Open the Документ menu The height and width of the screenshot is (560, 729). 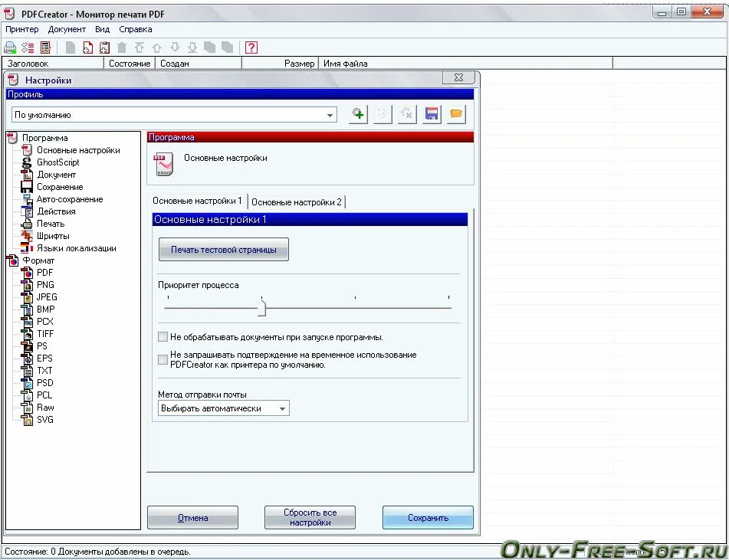(x=67, y=29)
